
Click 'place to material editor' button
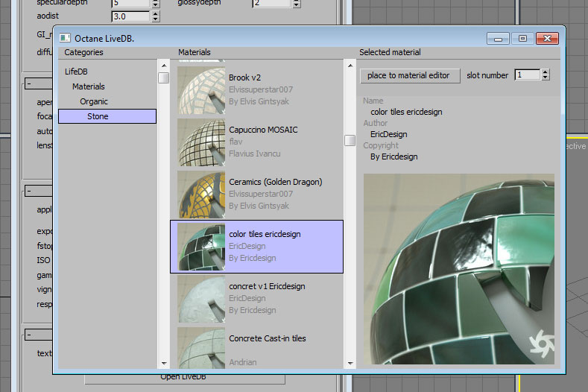coord(410,76)
